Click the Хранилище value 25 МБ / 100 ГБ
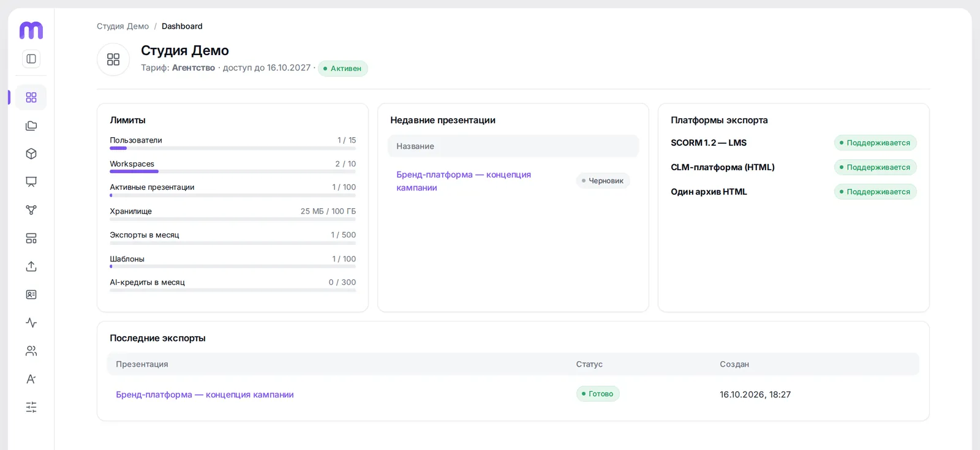The height and width of the screenshot is (450, 980). (x=328, y=211)
